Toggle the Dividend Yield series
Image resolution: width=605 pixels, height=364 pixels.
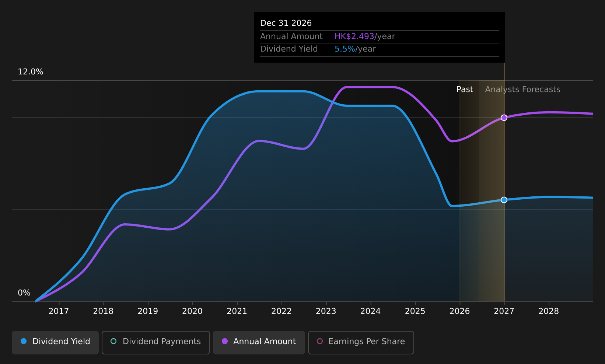pyautogui.click(x=55, y=342)
